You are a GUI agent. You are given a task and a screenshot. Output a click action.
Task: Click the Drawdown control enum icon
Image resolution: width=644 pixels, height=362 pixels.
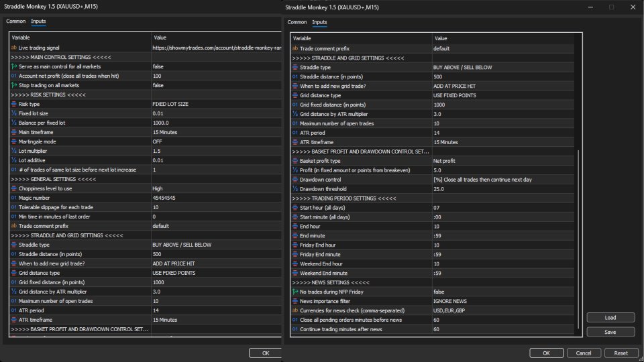295,180
